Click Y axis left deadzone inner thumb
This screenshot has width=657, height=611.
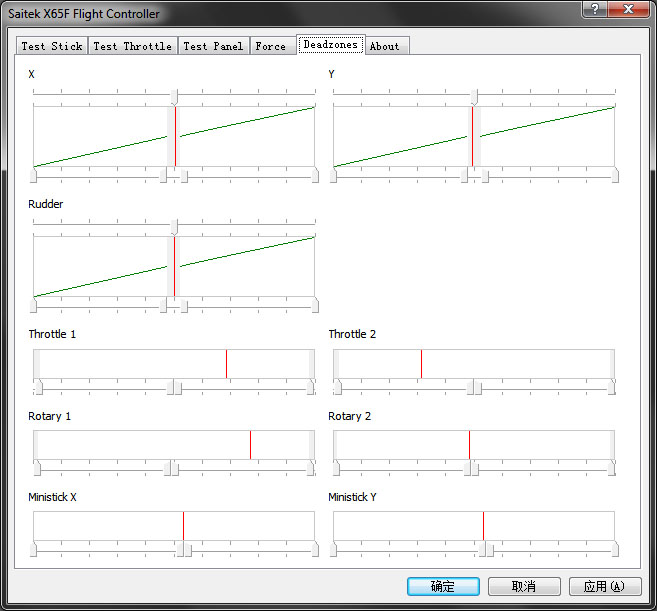click(464, 175)
